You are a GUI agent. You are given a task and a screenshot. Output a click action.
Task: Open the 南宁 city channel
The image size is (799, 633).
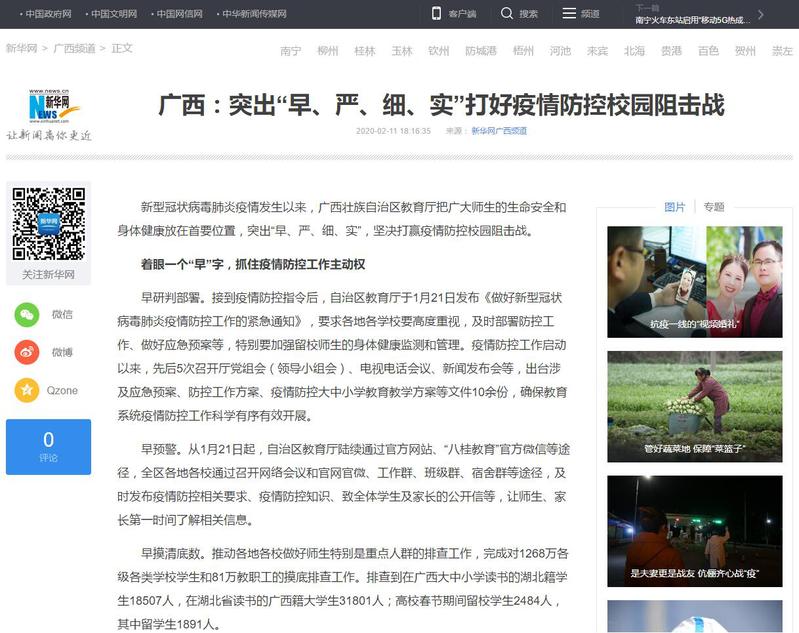tap(291, 51)
